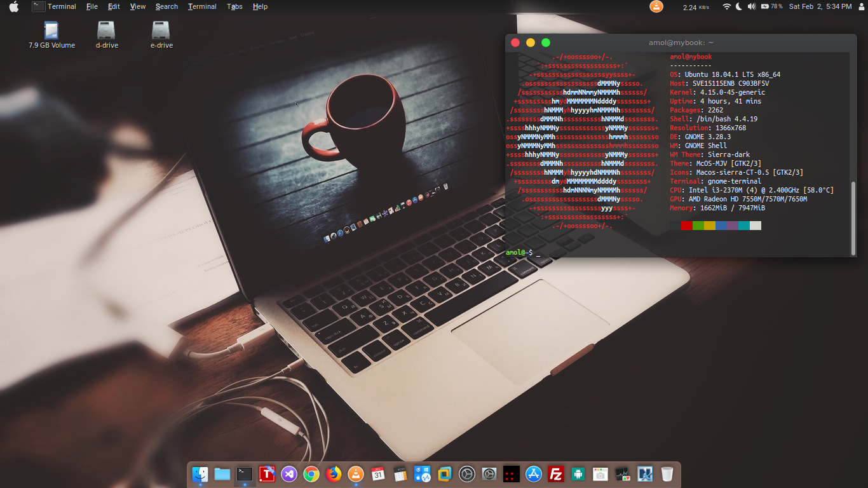868x488 pixels.
Task: Click the Apple logo menu
Action: (x=14, y=6)
